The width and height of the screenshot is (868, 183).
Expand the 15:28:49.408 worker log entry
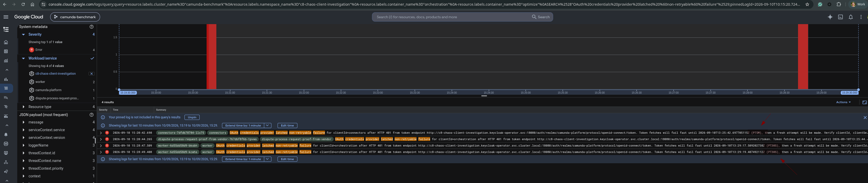pos(101,152)
